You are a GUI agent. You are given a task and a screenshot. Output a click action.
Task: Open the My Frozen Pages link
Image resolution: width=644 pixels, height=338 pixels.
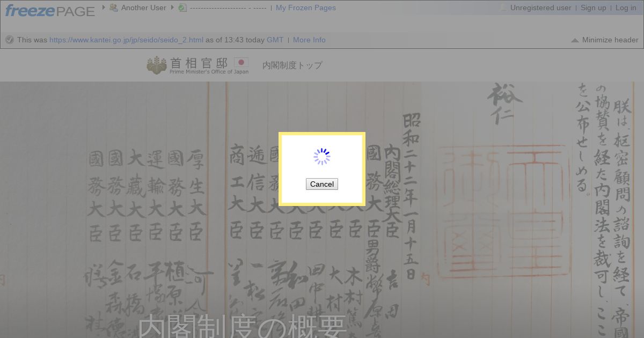pos(306,8)
